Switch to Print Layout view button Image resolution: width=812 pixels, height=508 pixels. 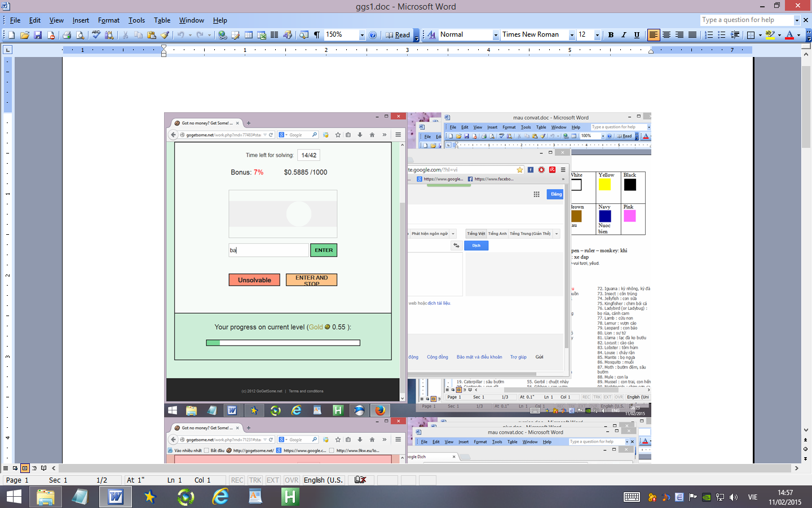point(25,468)
